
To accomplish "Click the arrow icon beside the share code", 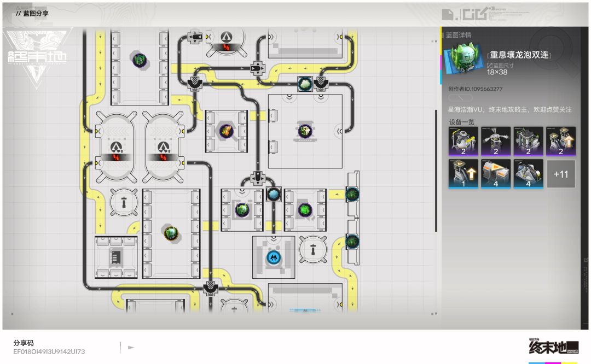I will 131,348.
